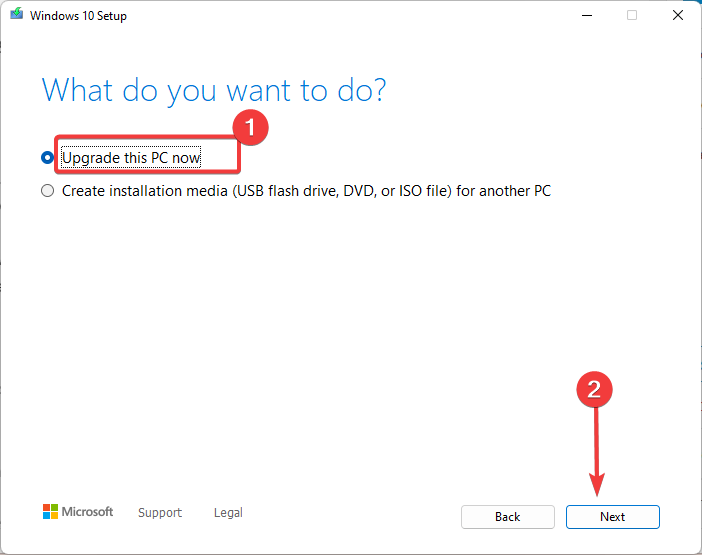Open the Legal link
702x555 pixels.
[228, 512]
